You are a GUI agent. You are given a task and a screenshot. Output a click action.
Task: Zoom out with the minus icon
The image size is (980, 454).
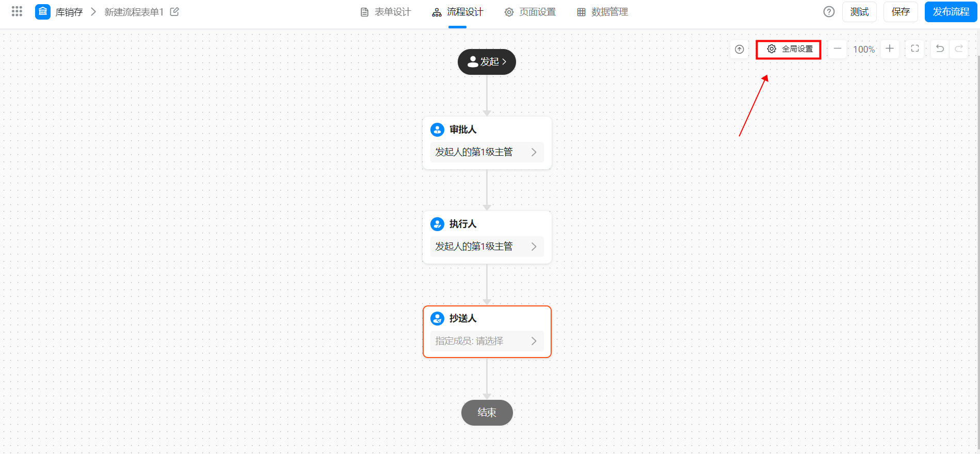click(838, 49)
